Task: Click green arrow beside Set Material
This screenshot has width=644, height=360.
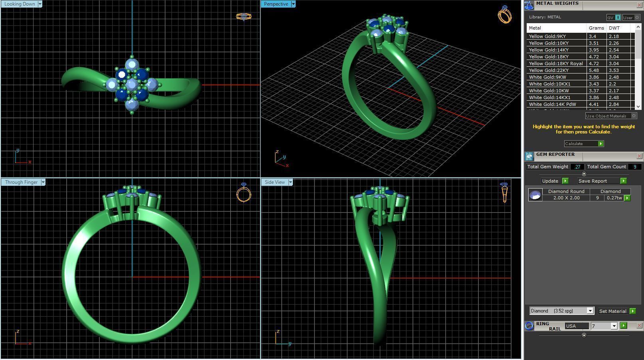Action: [x=632, y=311]
